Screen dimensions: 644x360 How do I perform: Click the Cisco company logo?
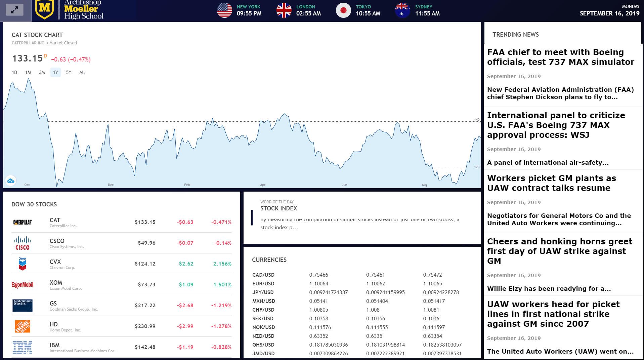click(23, 243)
